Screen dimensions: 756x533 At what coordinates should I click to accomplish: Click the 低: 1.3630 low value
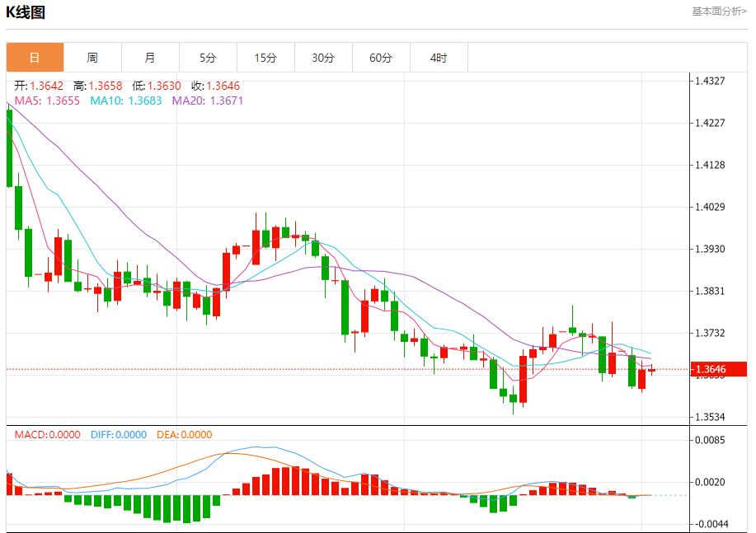(157, 86)
